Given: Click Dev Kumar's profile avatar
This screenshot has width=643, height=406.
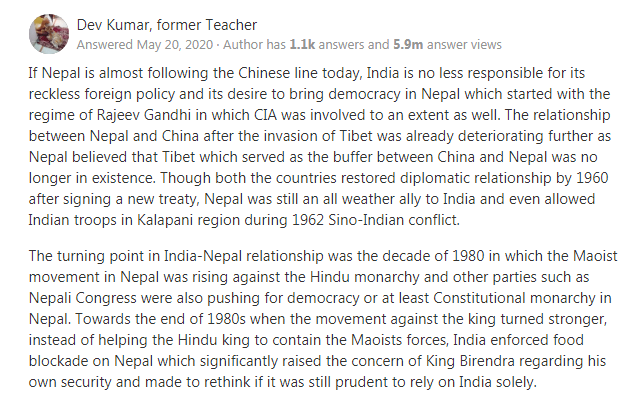Looking at the screenshot, I should (52, 32).
